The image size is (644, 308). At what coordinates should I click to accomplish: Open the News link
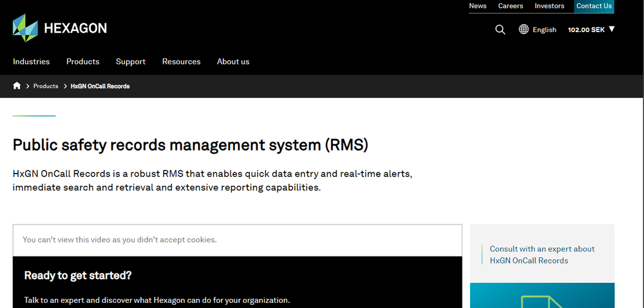click(x=478, y=6)
